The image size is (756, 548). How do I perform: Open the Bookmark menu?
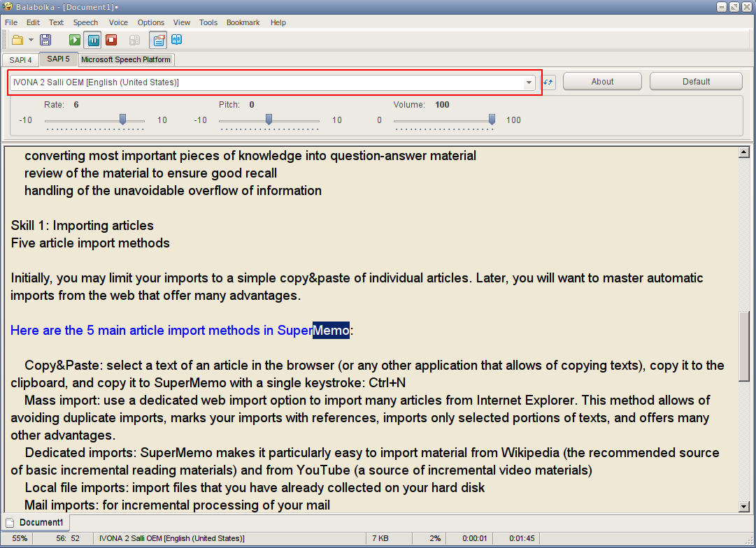pos(243,22)
